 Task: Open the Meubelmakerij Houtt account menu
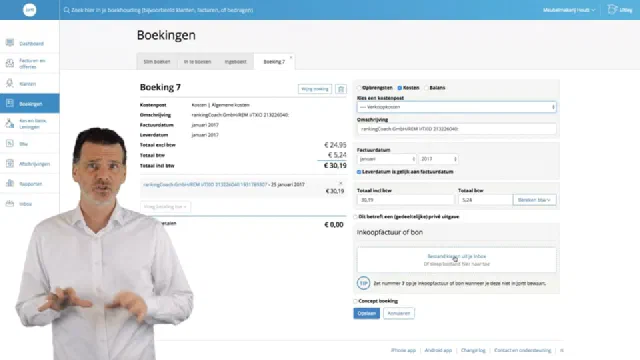[569, 10]
